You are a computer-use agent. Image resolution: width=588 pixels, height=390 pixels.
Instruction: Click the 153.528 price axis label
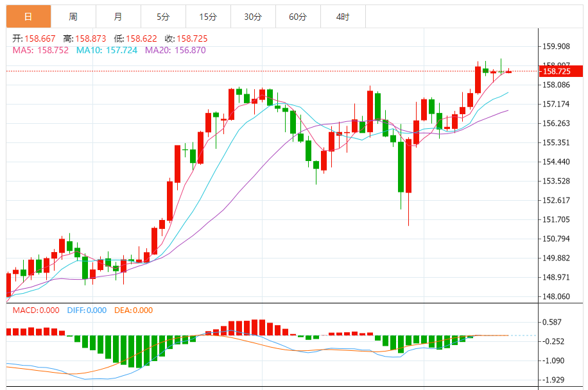[x=556, y=182]
